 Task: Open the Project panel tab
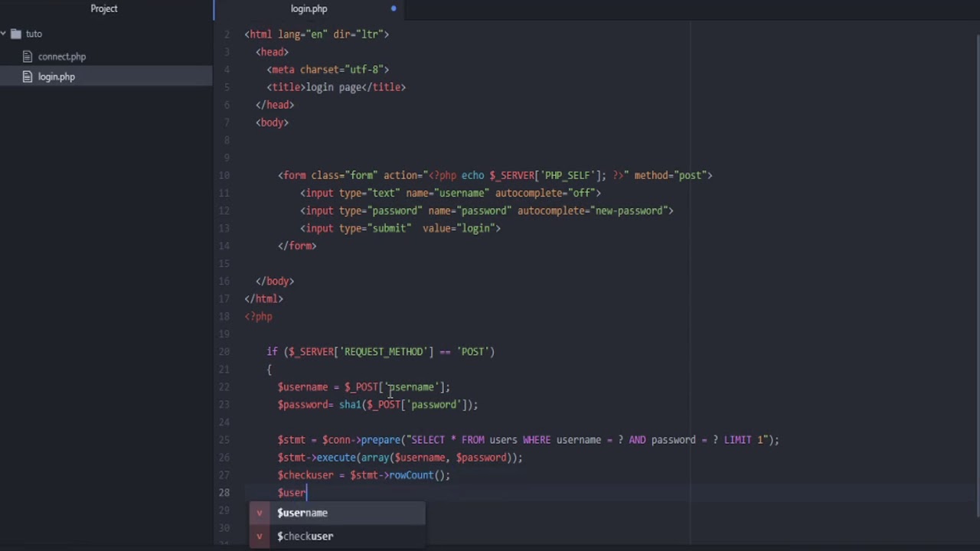(104, 8)
